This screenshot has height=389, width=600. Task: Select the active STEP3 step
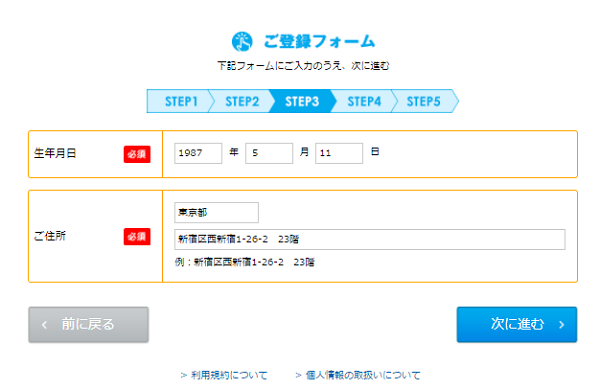point(302,101)
